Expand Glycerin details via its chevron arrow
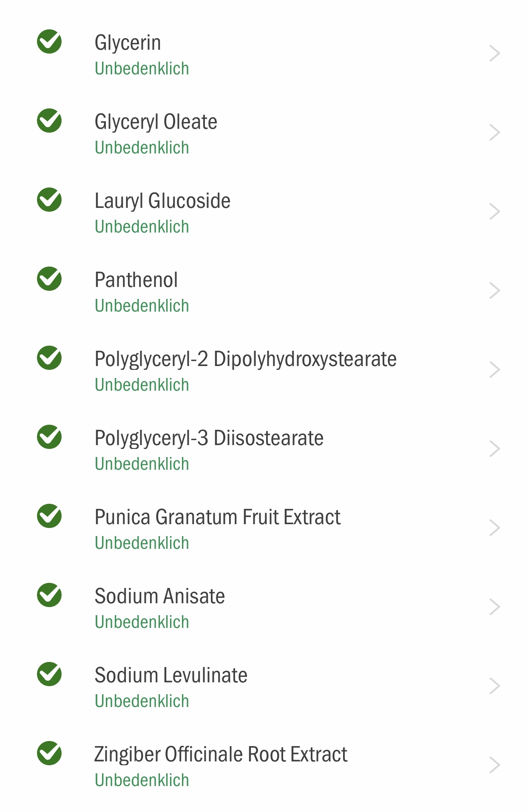This screenshot has width=528, height=812. (494, 54)
